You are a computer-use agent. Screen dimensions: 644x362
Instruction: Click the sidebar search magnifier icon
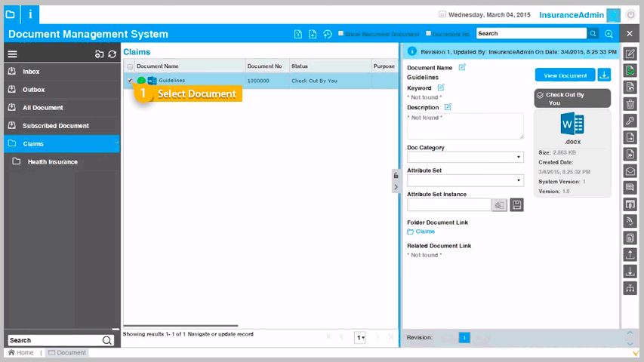(x=106, y=340)
